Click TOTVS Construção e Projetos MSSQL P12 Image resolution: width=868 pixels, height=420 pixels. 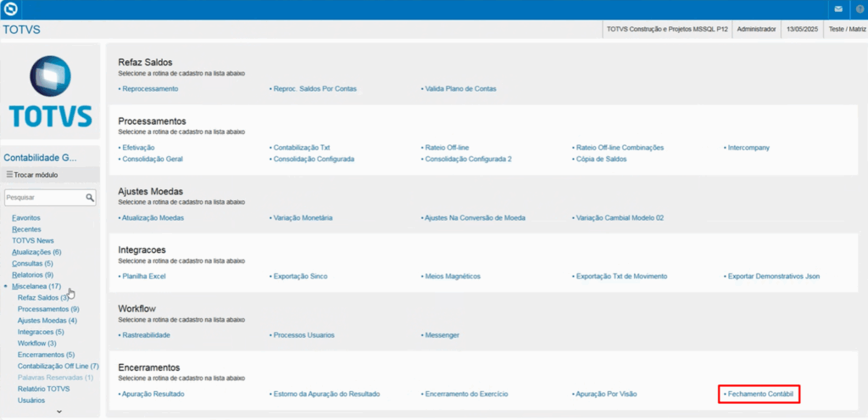pos(667,30)
